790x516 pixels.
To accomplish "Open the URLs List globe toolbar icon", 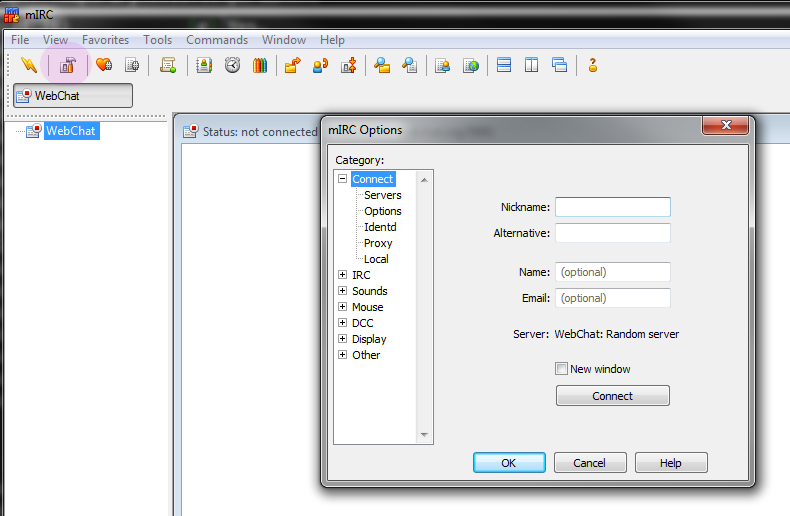I will click(471, 65).
